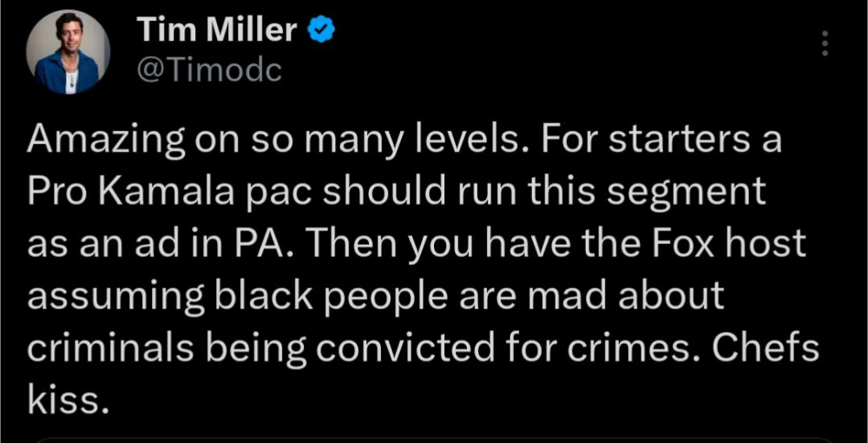The width and height of the screenshot is (868, 443).
Task: Open the quoted post card below tweet
Action: tap(434, 439)
